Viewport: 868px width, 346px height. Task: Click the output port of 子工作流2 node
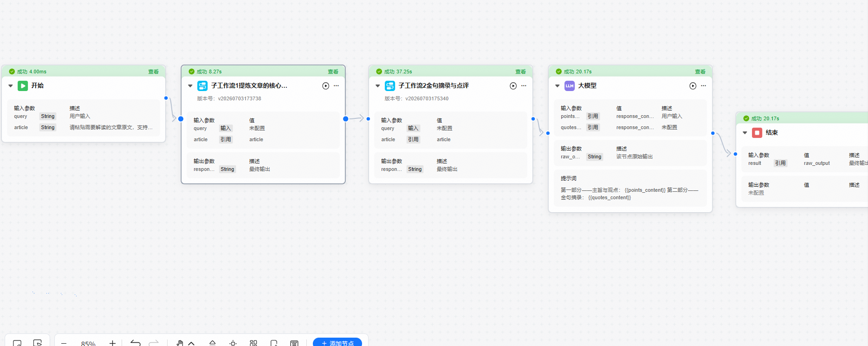pos(533,119)
